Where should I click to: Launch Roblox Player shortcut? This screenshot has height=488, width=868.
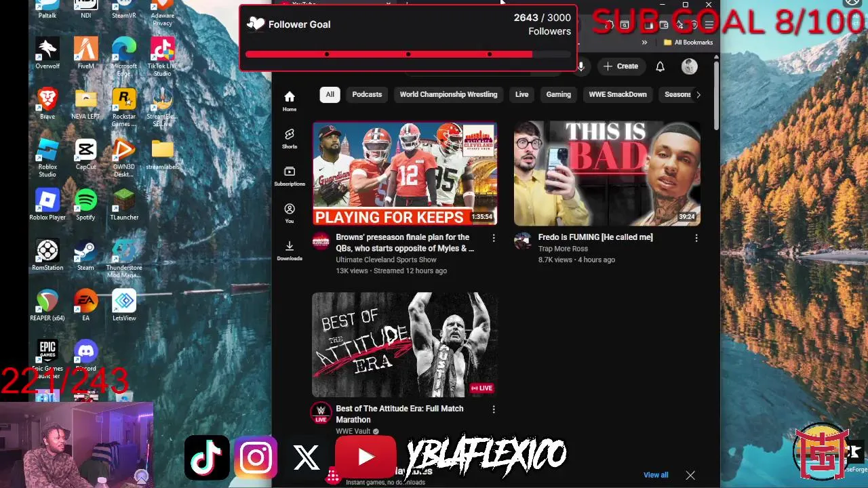[x=47, y=205]
